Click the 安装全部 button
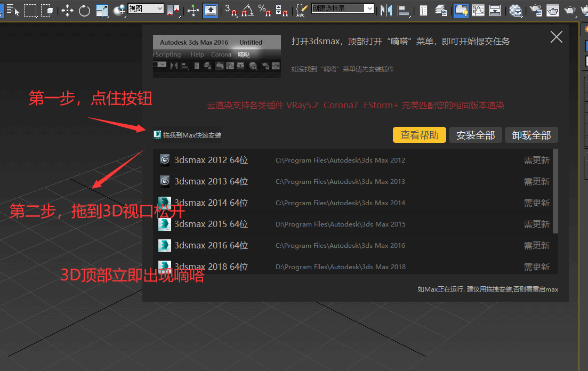Screen dimensions: 588x371 pyautogui.click(x=476, y=135)
